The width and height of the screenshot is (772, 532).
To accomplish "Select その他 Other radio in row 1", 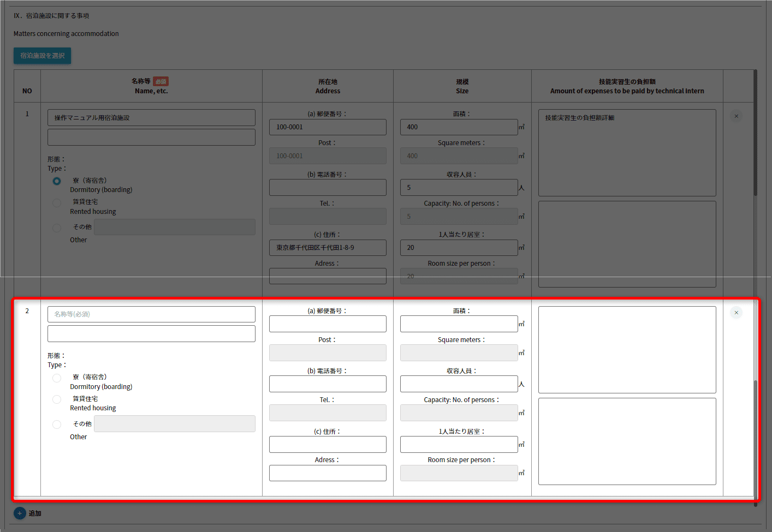I will pos(57,228).
